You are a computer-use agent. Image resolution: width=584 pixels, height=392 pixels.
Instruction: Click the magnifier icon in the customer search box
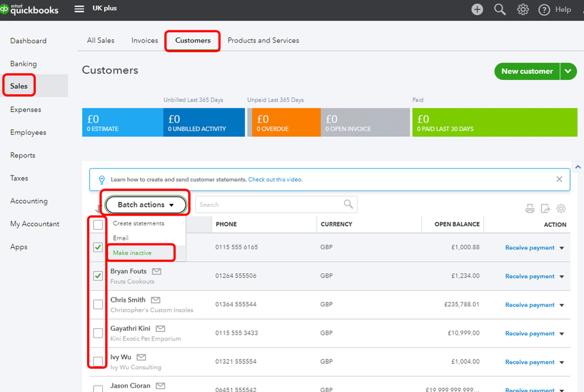coord(348,204)
